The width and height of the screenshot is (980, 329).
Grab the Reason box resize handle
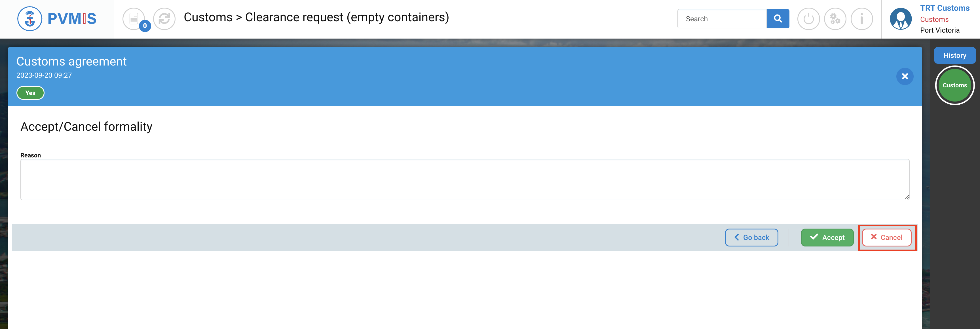click(x=907, y=197)
